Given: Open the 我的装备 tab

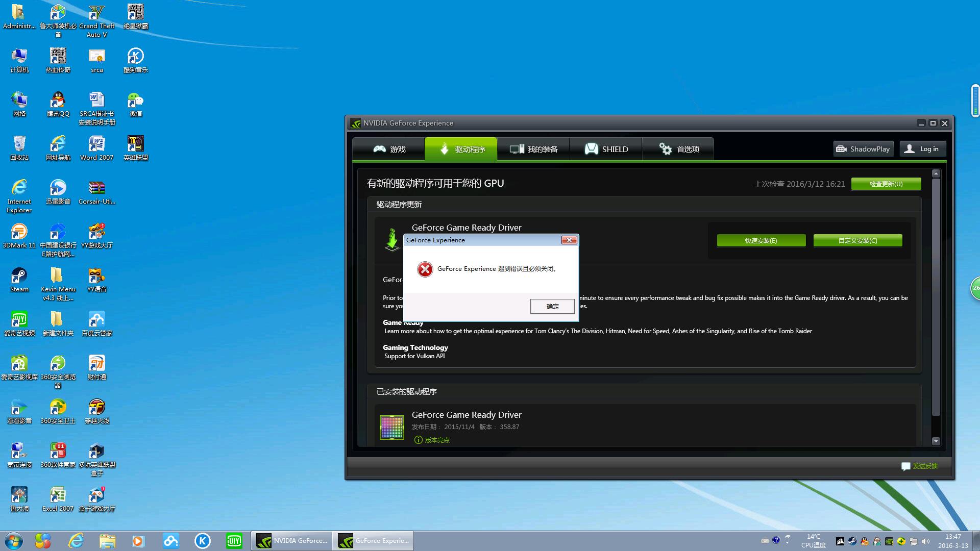Looking at the screenshot, I should click(533, 149).
